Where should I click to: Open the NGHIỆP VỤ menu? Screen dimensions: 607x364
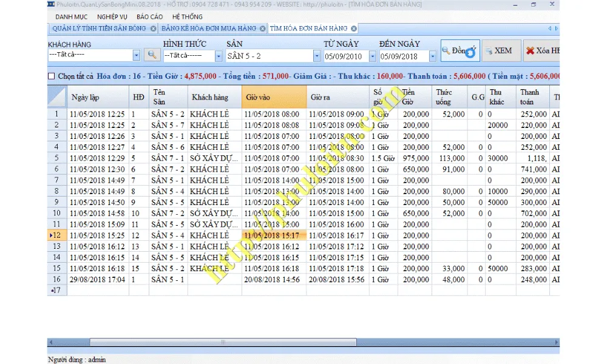click(x=112, y=17)
